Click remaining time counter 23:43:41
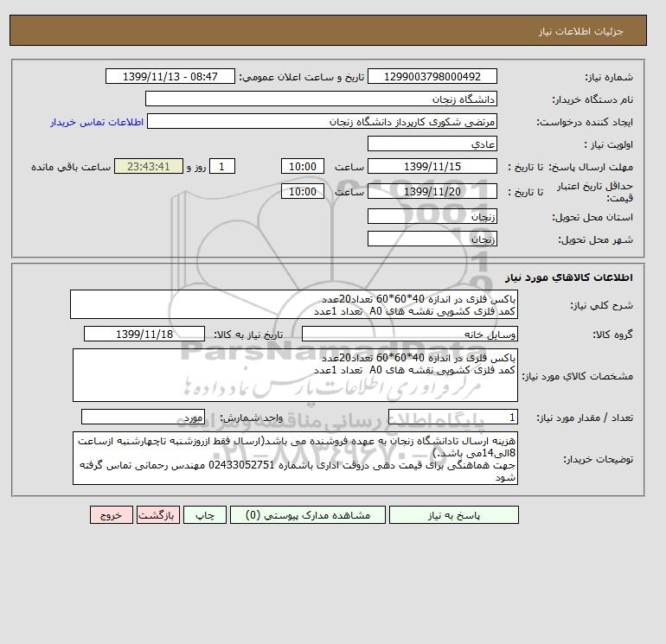The image size is (666, 644). point(149,167)
